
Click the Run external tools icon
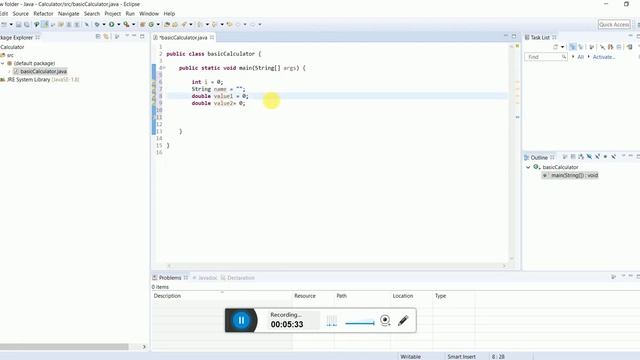click(127, 24)
